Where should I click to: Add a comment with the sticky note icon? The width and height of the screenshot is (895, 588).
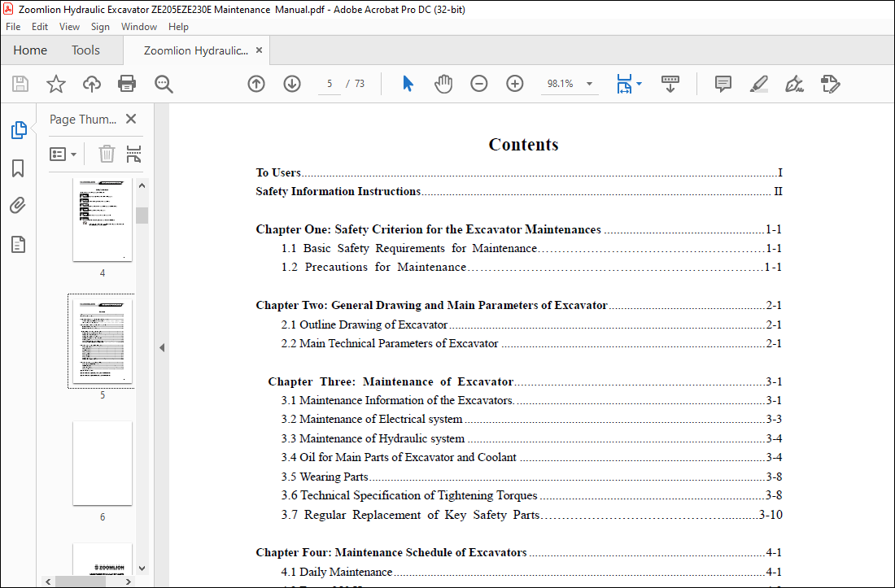click(723, 84)
